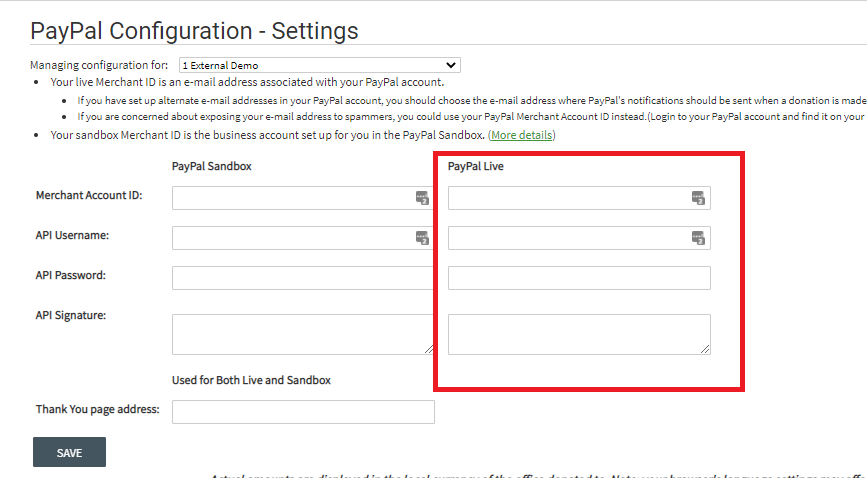Click the API Username label

pos(72,235)
